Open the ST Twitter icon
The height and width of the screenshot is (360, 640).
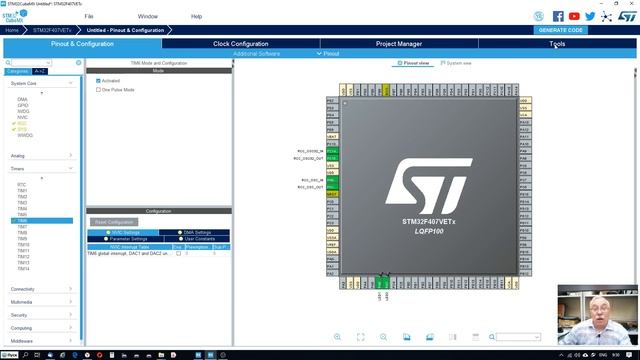[x=590, y=16]
